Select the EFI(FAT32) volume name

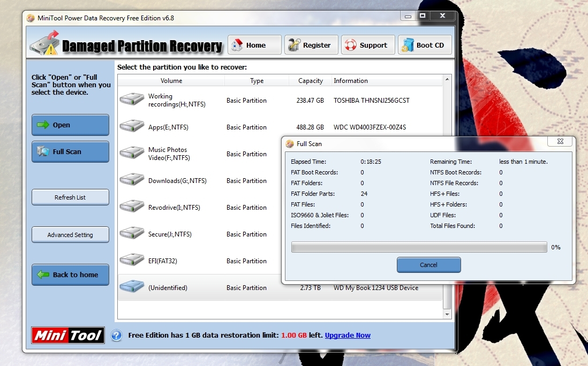point(163,261)
